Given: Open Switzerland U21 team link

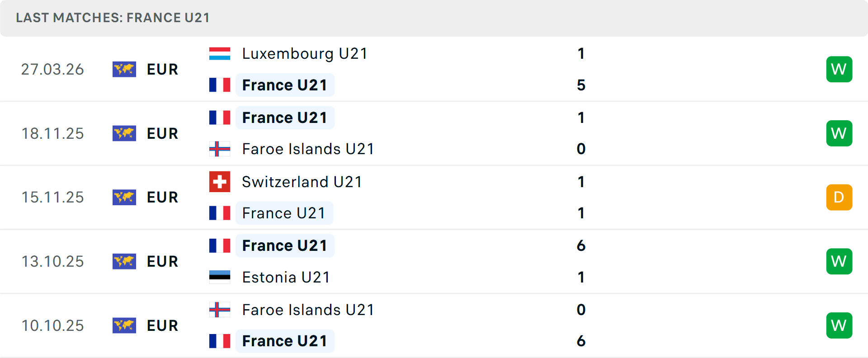Looking at the screenshot, I should pyautogui.click(x=302, y=182).
